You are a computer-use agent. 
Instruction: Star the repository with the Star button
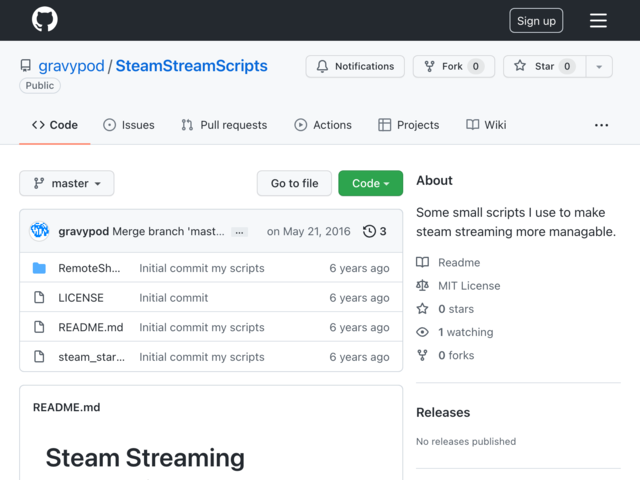coord(544,66)
